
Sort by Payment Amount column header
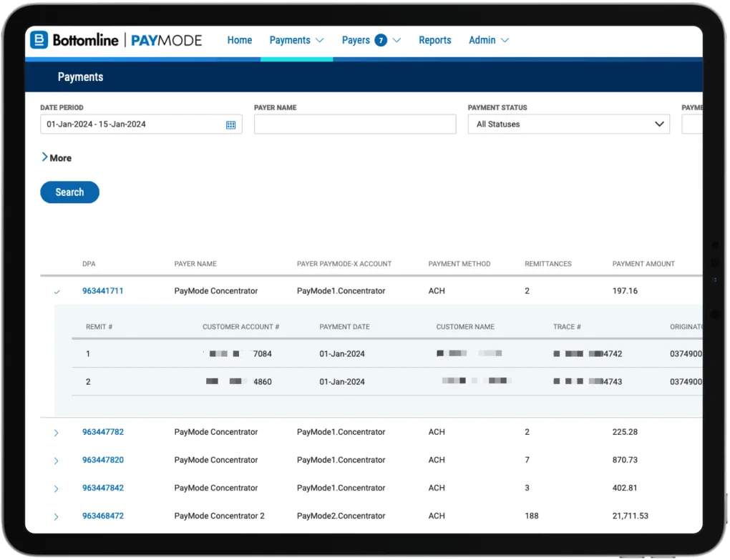643,264
